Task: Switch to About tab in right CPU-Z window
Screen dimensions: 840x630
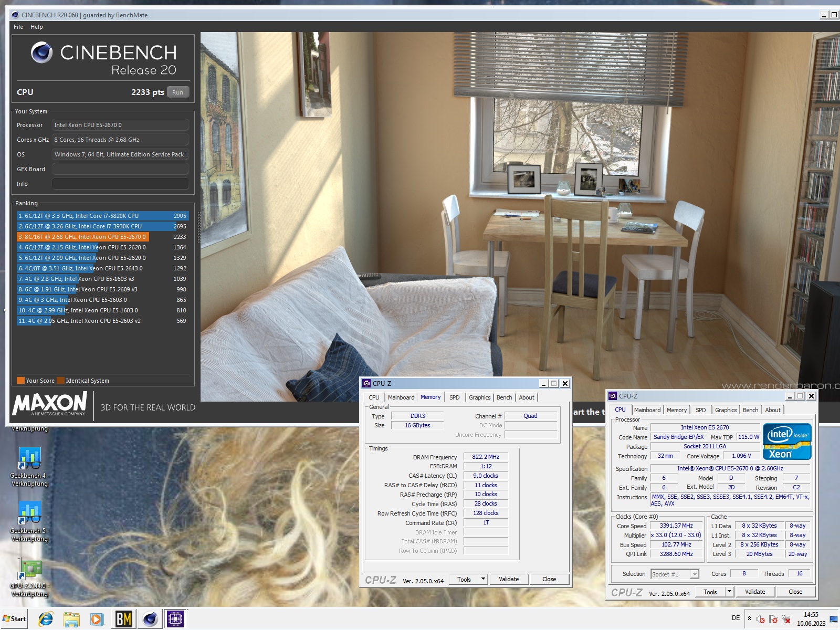Action: [x=773, y=410]
